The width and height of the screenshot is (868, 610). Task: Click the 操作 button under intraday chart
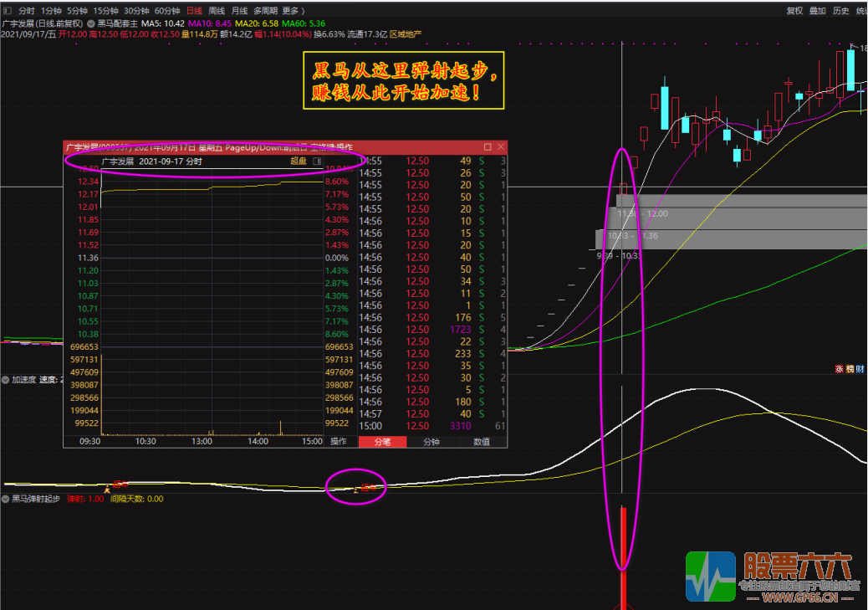(x=338, y=441)
